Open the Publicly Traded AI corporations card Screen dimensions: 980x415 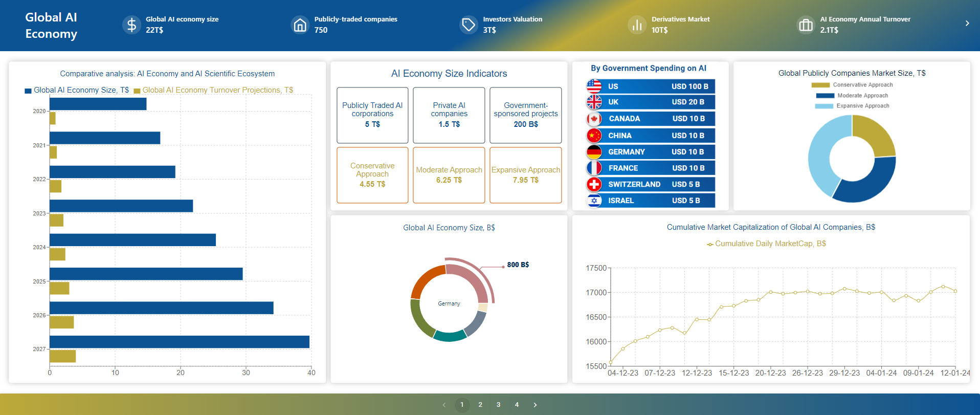(x=372, y=115)
